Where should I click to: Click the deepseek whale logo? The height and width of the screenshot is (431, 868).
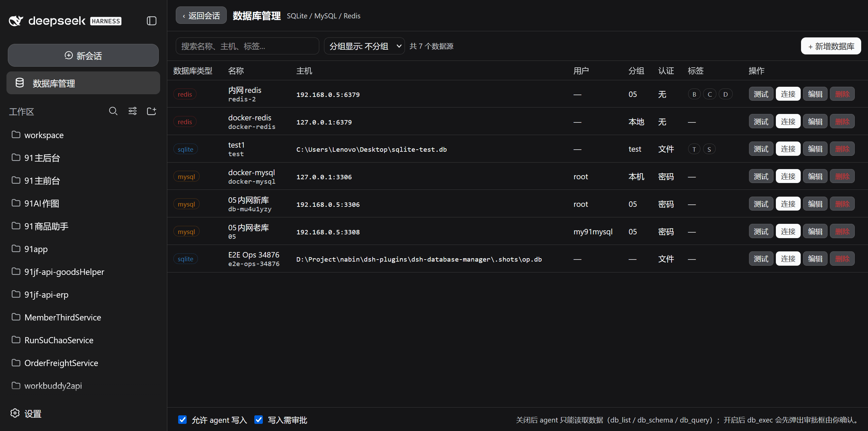coord(16,21)
